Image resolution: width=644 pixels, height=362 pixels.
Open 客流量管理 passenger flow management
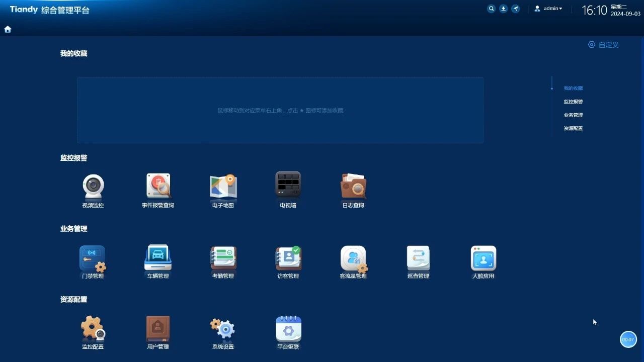pyautogui.click(x=353, y=259)
